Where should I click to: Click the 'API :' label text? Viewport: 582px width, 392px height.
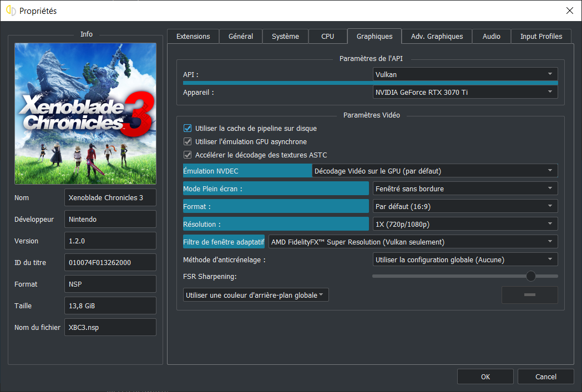(190, 74)
